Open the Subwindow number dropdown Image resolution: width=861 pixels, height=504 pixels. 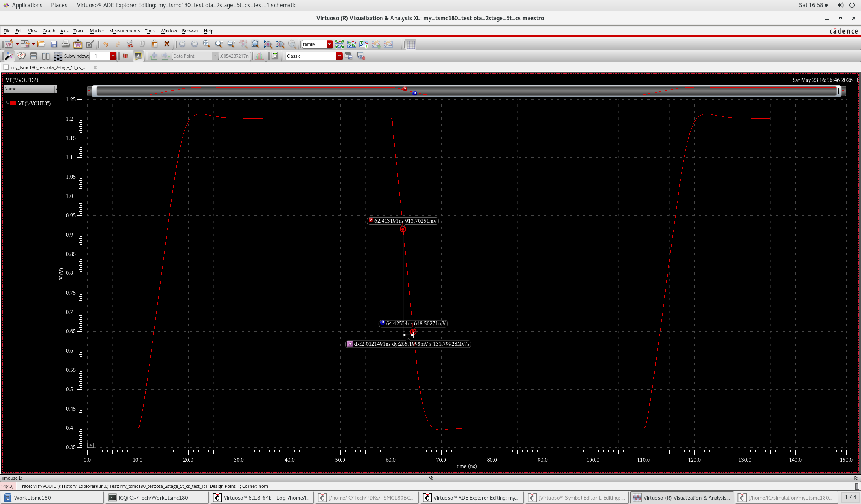click(113, 56)
